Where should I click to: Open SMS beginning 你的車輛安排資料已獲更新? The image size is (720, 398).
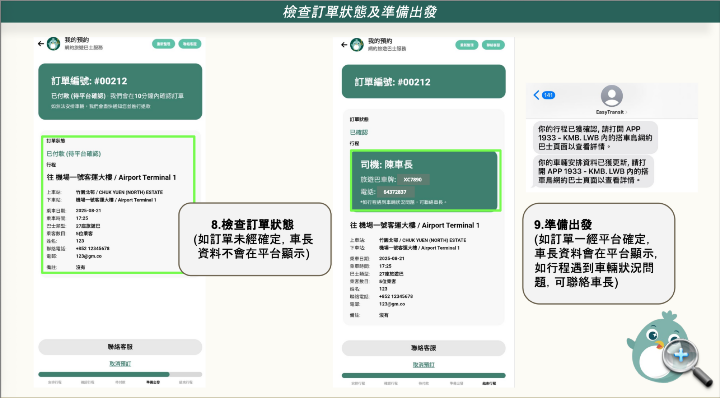pyautogui.click(x=593, y=171)
